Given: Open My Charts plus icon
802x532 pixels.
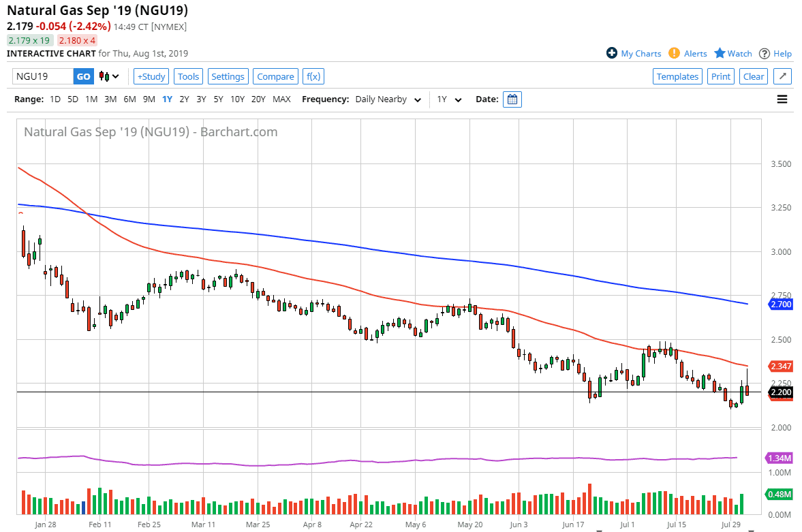Looking at the screenshot, I should (x=612, y=53).
